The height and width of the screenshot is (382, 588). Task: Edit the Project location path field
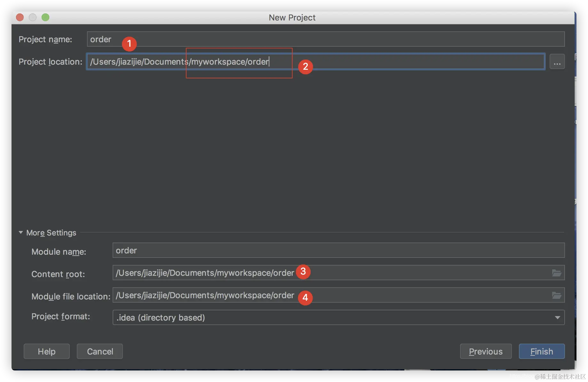(x=315, y=61)
